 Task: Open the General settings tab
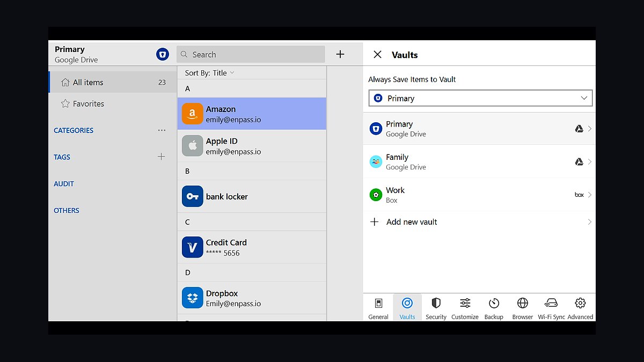[x=378, y=308]
